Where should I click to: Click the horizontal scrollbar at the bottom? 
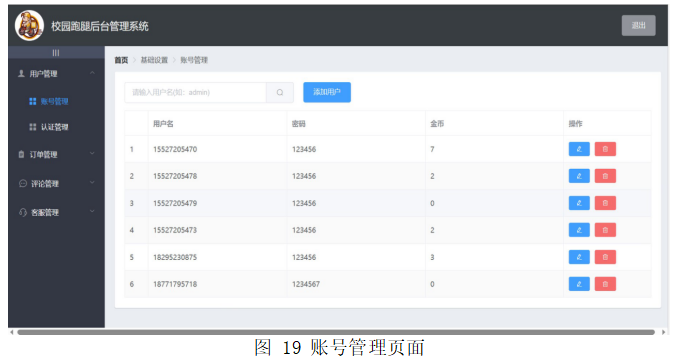(336, 332)
